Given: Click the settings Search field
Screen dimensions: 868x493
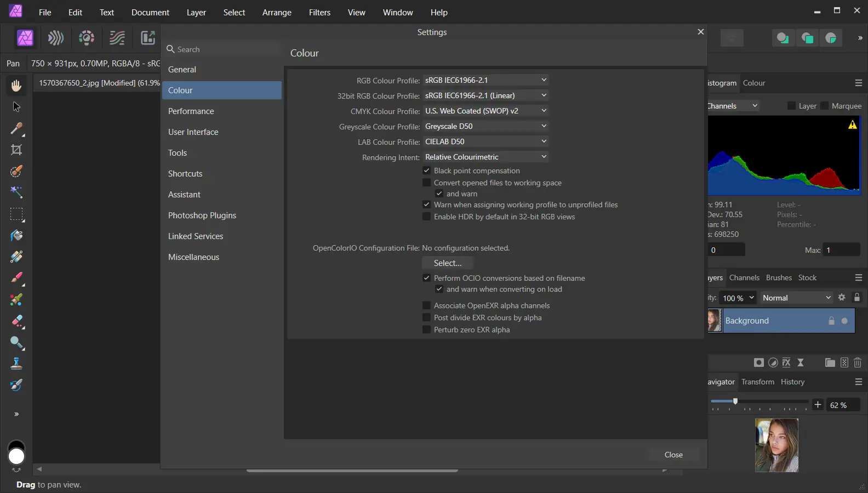Looking at the screenshot, I should [222, 49].
